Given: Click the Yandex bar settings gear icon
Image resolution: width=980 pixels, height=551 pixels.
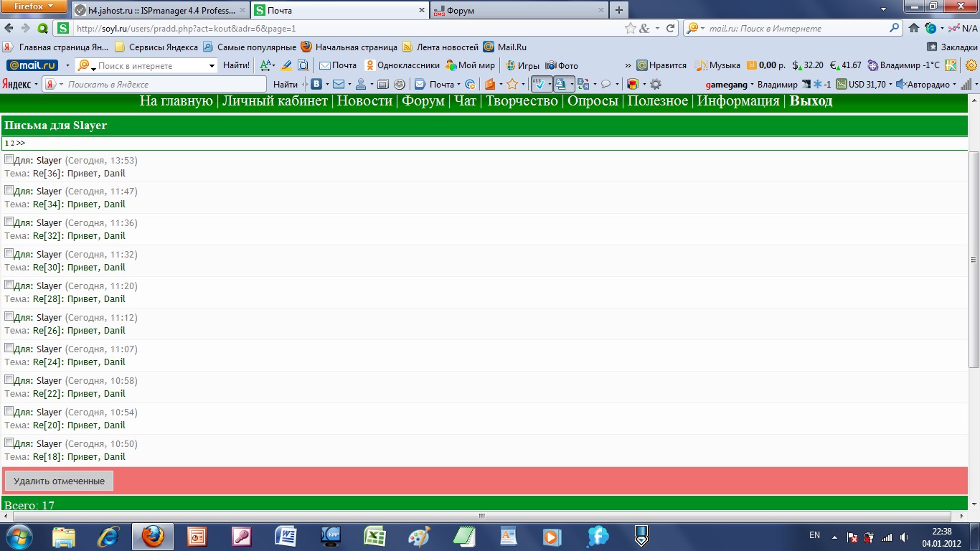Looking at the screenshot, I should (x=656, y=84).
